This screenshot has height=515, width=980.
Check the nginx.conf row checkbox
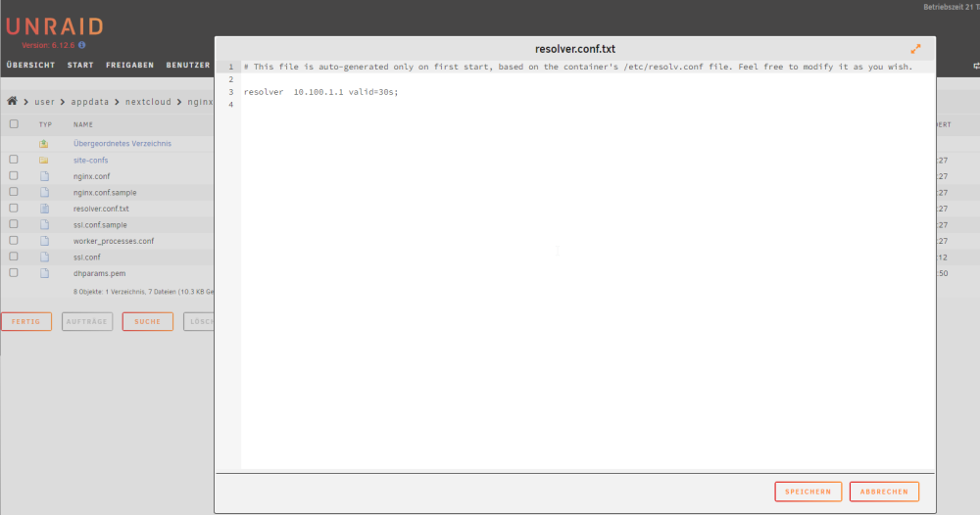14,176
